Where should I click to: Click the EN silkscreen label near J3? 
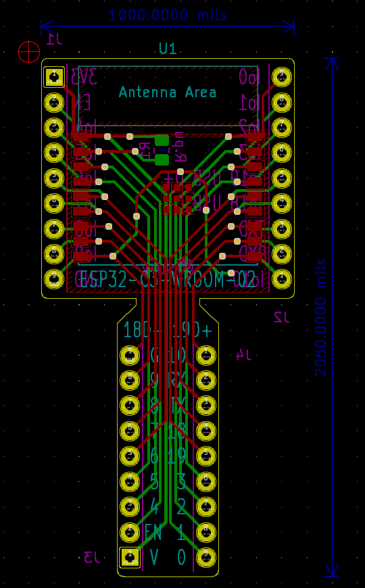(x=153, y=532)
